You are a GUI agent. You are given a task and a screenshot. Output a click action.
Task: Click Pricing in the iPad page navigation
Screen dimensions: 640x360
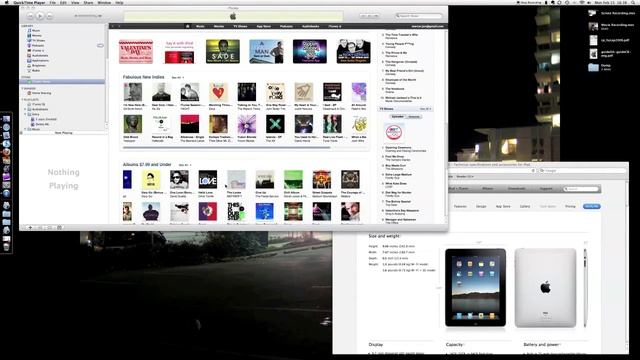pos(570,207)
